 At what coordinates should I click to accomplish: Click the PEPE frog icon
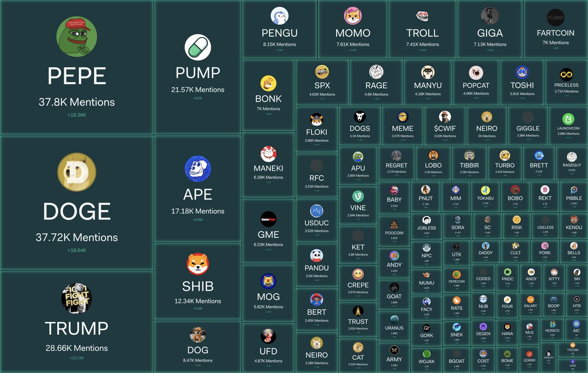click(x=77, y=37)
